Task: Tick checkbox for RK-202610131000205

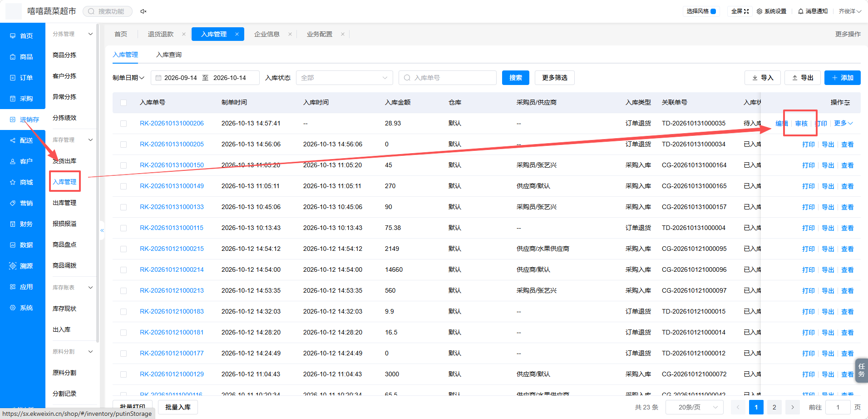Action: (x=123, y=145)
